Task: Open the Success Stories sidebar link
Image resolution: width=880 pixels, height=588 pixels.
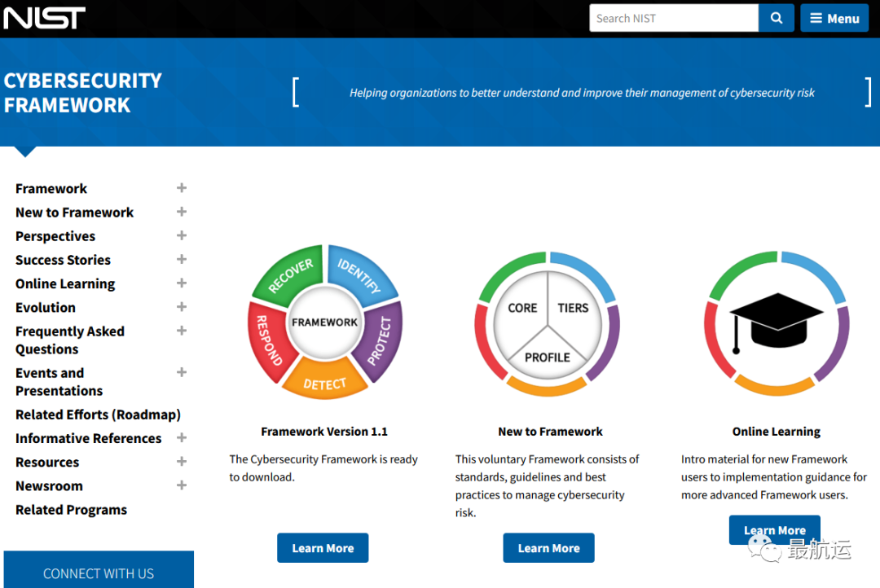Action: point(63,260)
